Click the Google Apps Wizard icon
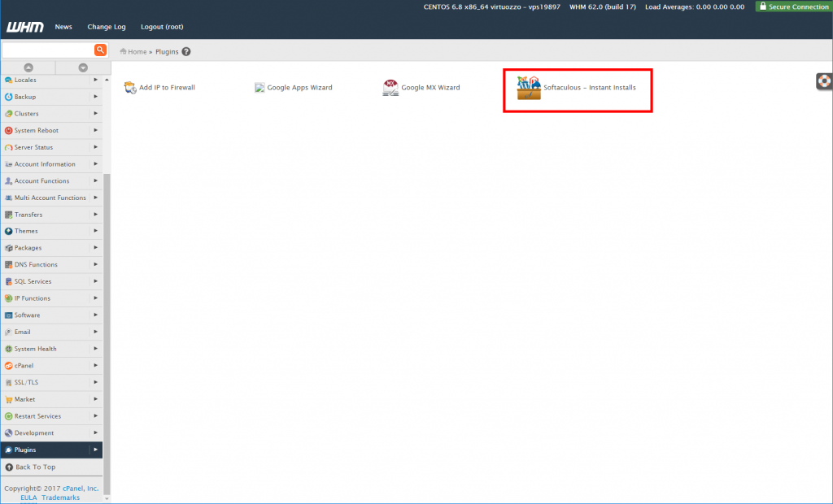Screen dimensions: 833x504 (x=259, y=88)
